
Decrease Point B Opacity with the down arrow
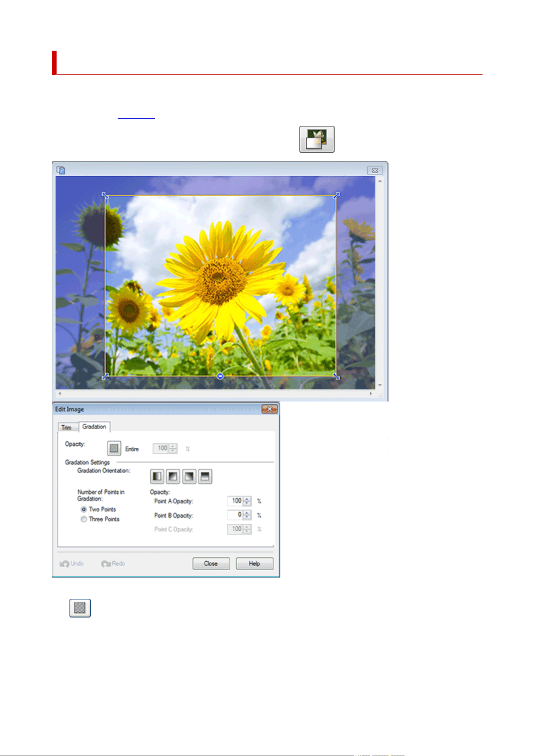tap(247, 518)
